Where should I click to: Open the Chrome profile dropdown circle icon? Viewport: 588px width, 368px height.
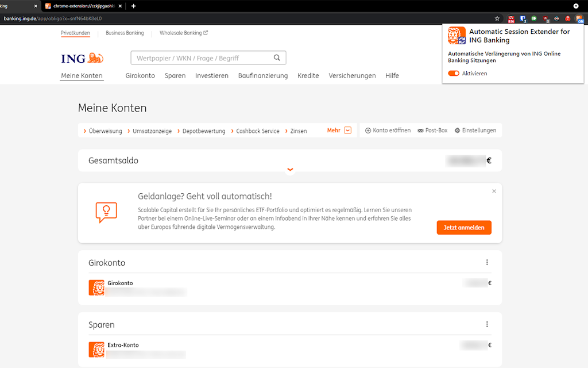tap(576, 6)
